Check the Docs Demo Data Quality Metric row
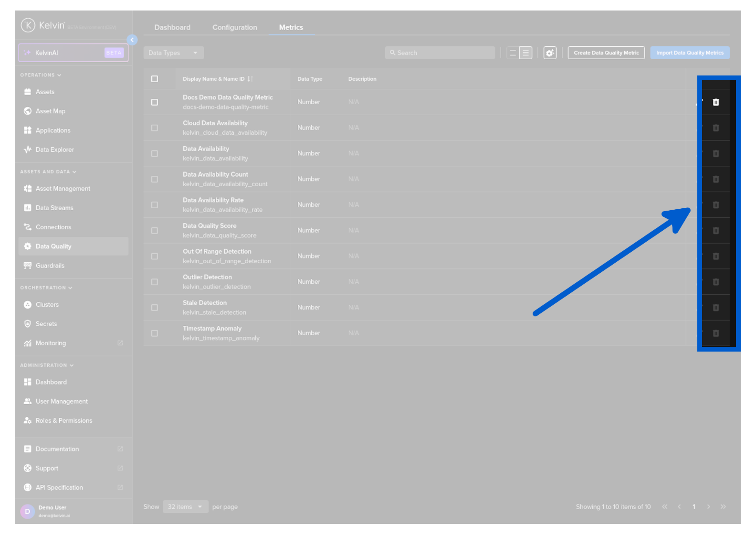The image size is (756, 535). point(155,102)
